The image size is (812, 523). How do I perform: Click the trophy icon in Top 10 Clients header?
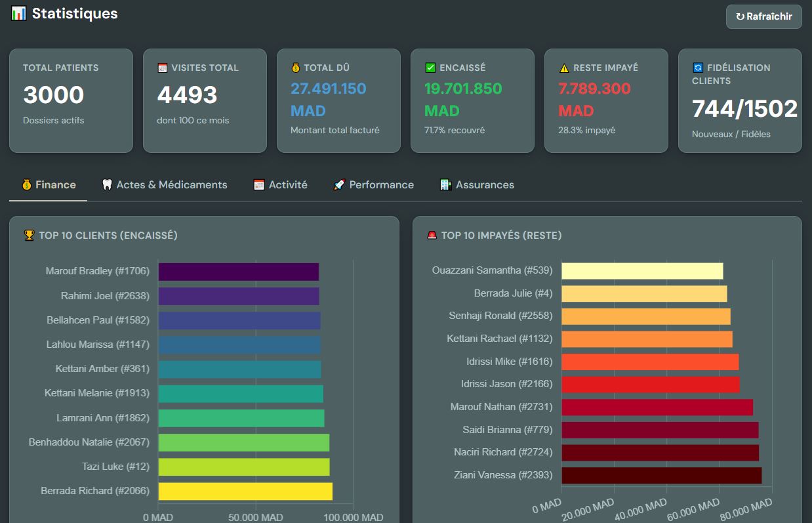29,235
